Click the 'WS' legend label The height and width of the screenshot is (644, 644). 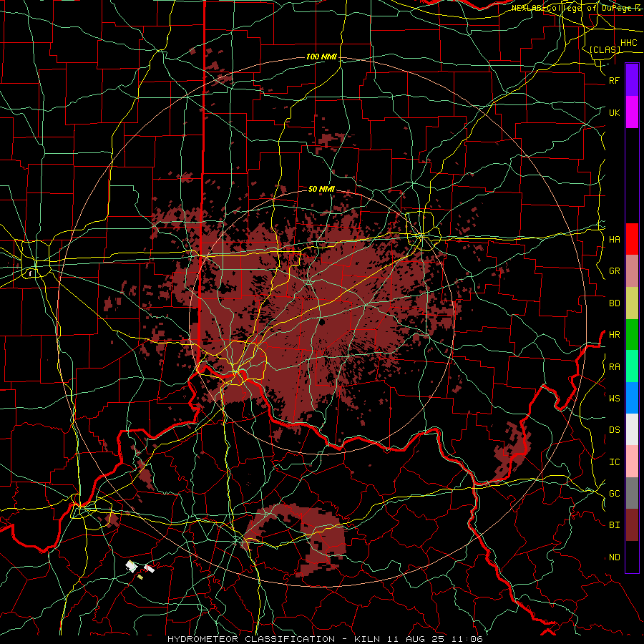coord(614,399)
